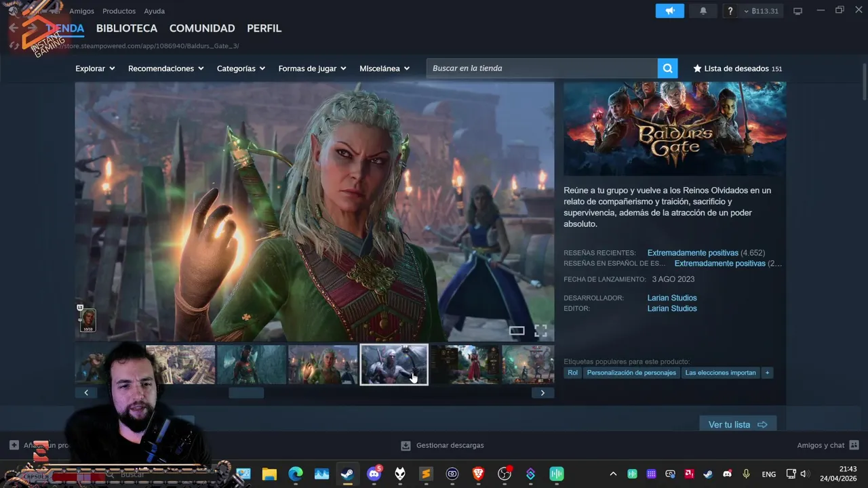Open the Productos menu

[119, 11]
